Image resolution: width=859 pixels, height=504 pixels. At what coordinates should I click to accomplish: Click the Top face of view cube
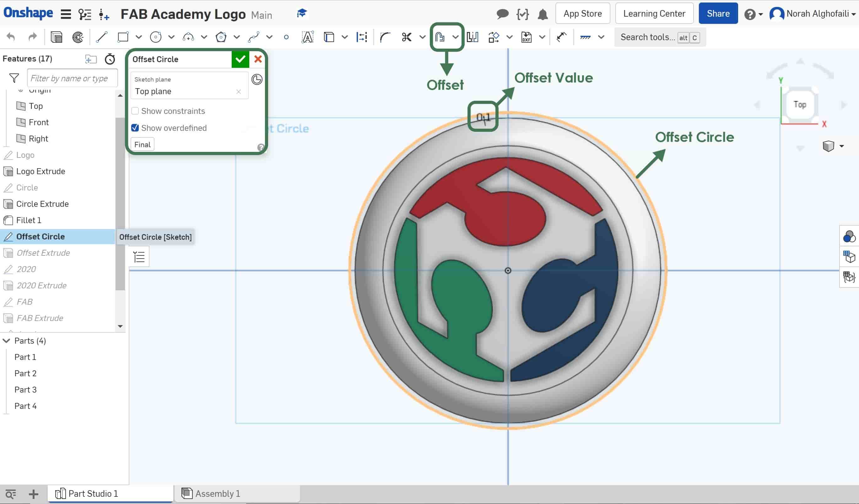(799, 104)
